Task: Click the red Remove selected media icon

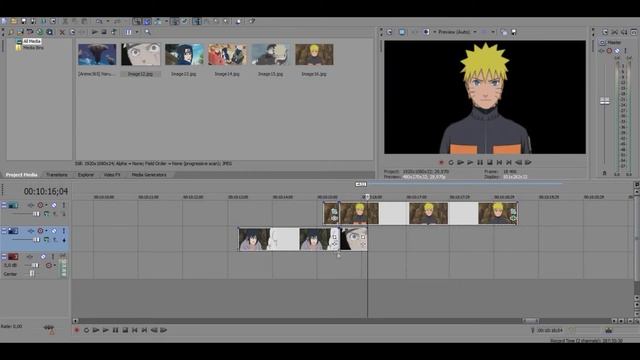Action: (62, 32)
